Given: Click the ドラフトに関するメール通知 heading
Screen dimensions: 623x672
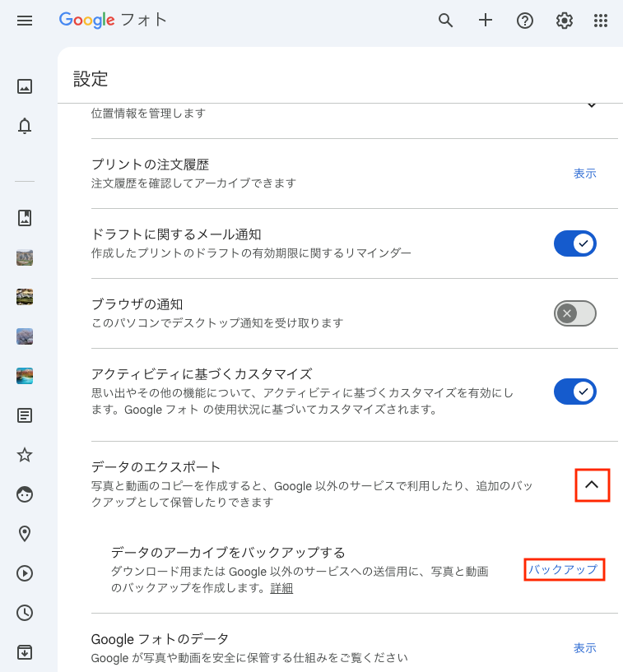Looking at the screenshot, I should (176, 234).
